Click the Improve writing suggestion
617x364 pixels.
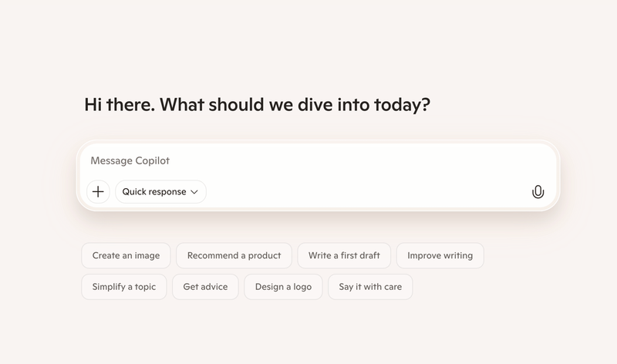(440, 255)
